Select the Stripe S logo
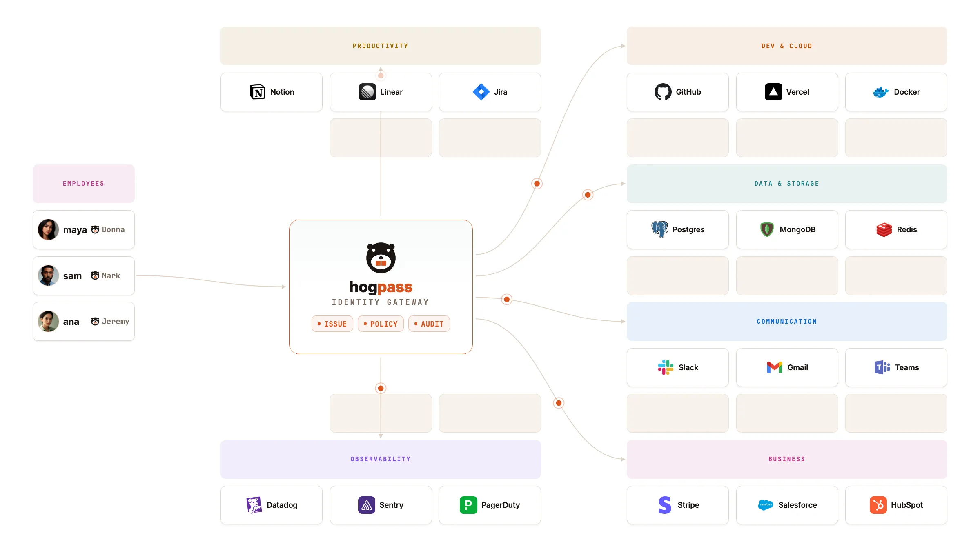 tap(665, 505)
